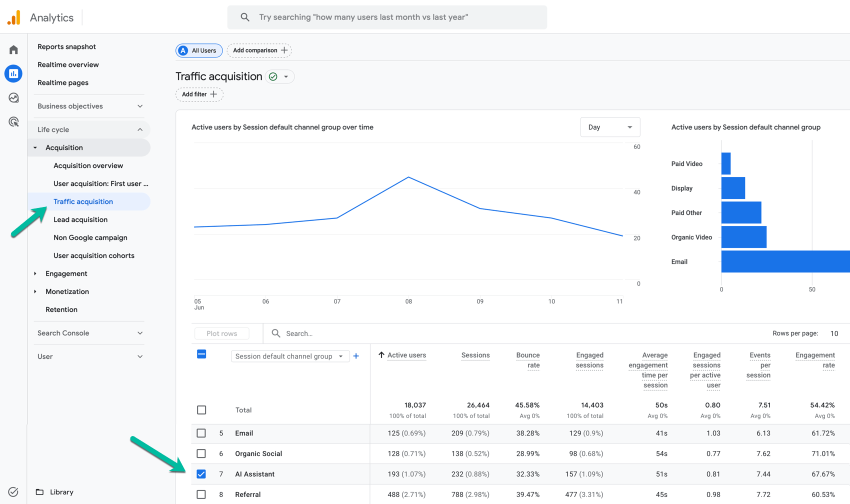
Task: Click the plus icon in Add filter
Action: tap(213, 94)
